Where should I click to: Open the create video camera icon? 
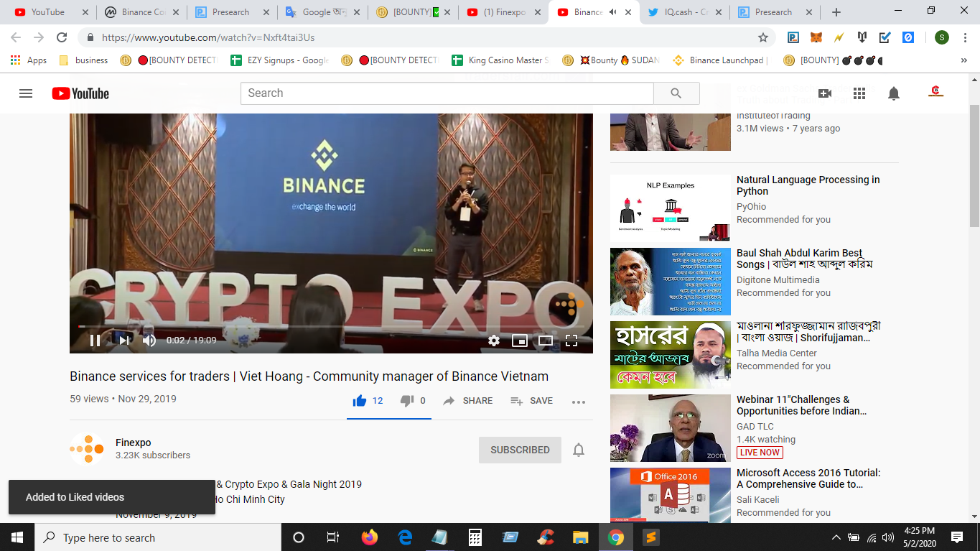click(825, 93)
